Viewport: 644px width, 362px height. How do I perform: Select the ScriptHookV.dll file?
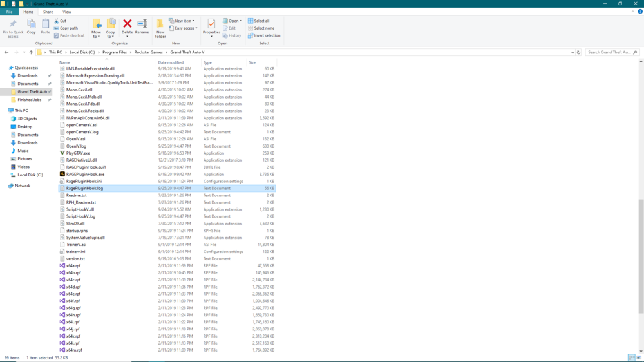tap(167, 209)
